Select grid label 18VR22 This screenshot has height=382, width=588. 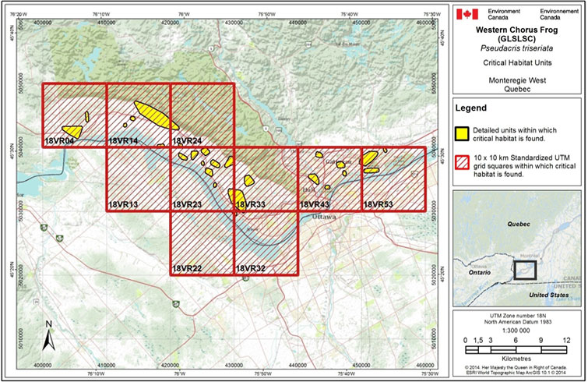coord(187,268)
